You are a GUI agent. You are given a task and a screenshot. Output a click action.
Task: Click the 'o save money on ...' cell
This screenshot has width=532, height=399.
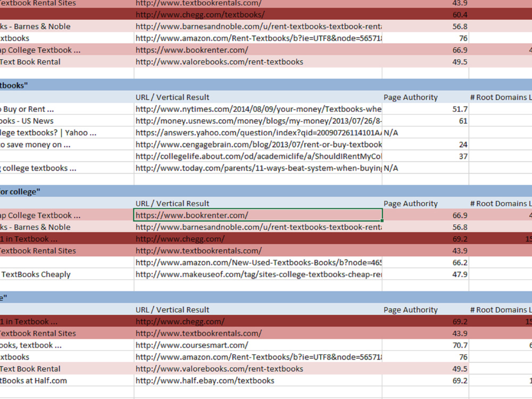click(x=67, y=145)
